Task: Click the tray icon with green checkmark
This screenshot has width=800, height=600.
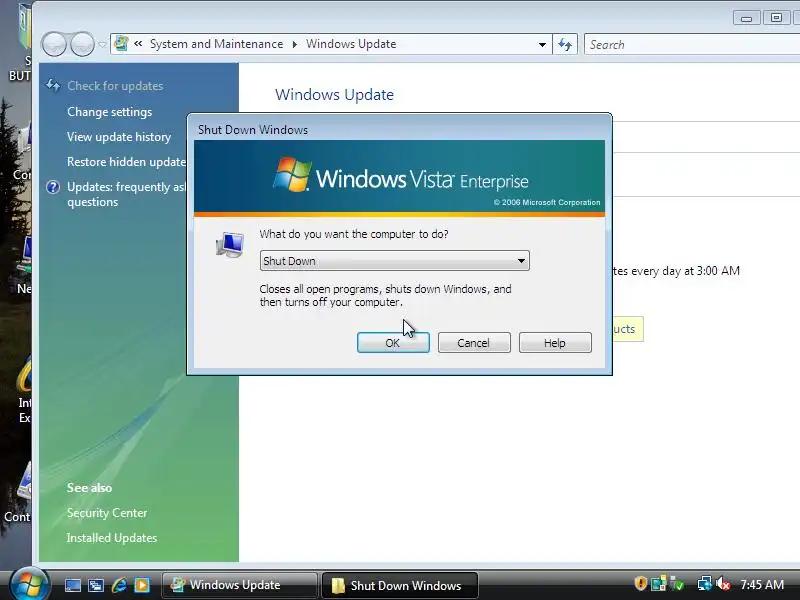Action: pos(677,583)
